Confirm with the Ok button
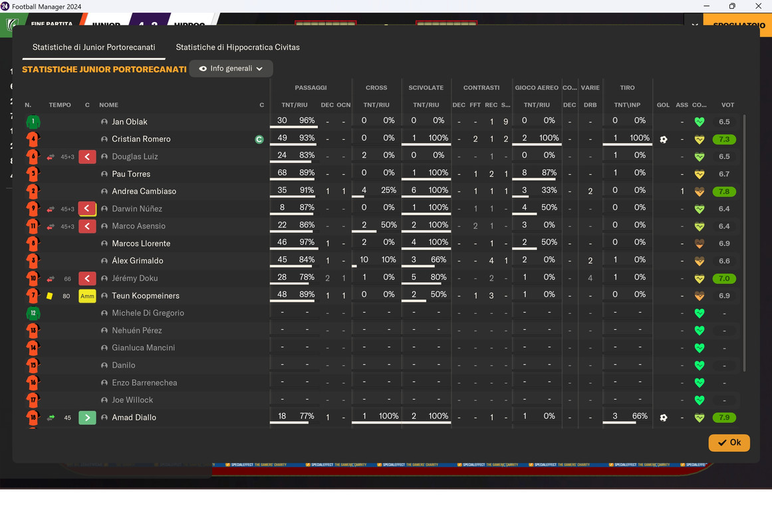This screenshot has height=532, width=772. tap(729, 442)
